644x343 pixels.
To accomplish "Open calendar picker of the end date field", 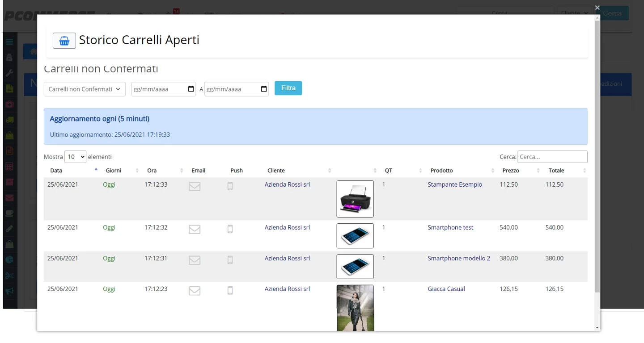I will pyautogui.click(x=264, y=89).
